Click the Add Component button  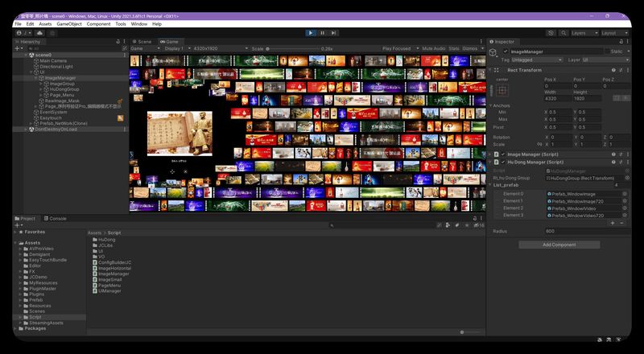point(559,245)
